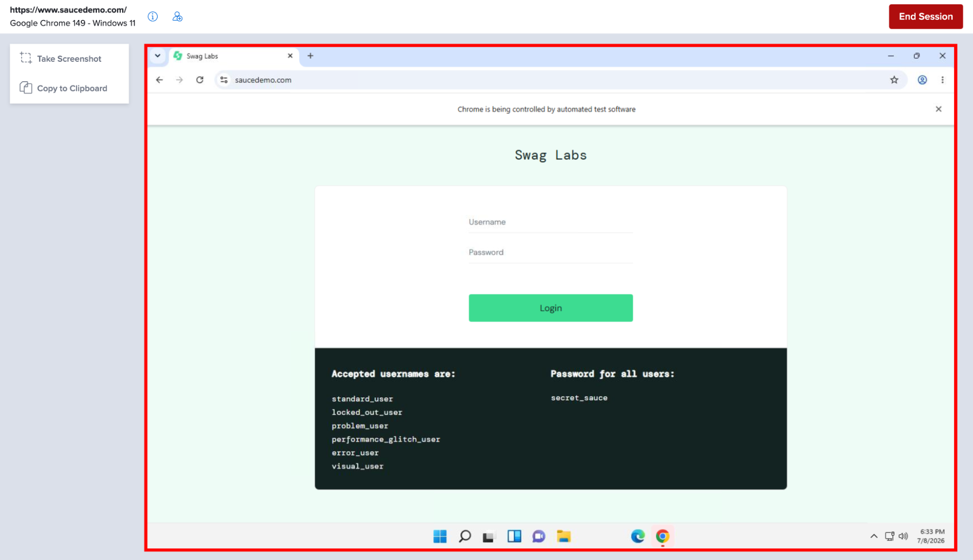
Task: Click the green Login button
Action: pyautogui.click(x=551, y=308)
